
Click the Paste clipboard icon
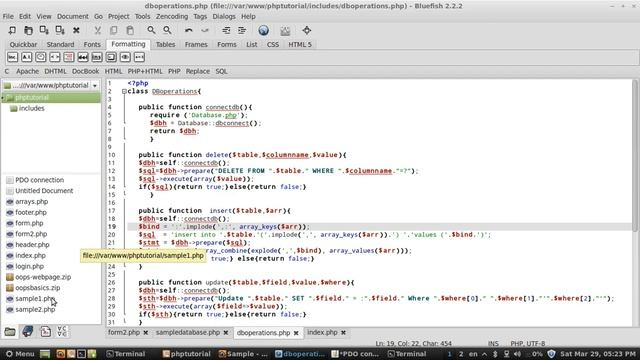(130, 30)
